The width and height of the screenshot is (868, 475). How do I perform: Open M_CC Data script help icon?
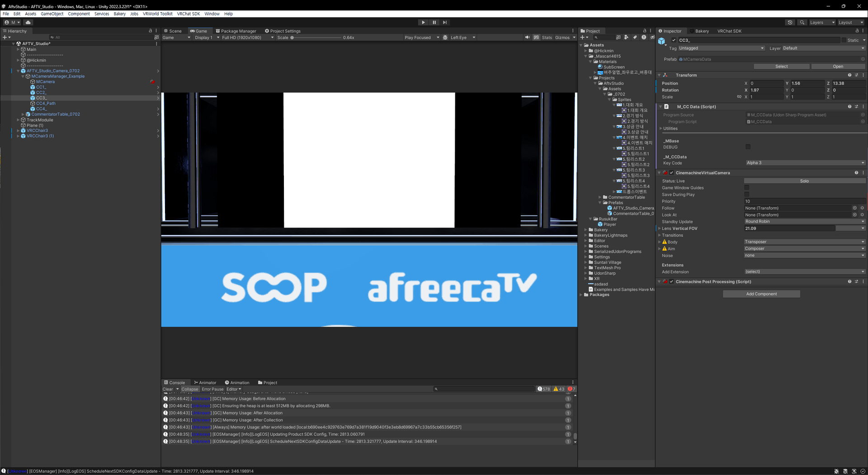849,107
